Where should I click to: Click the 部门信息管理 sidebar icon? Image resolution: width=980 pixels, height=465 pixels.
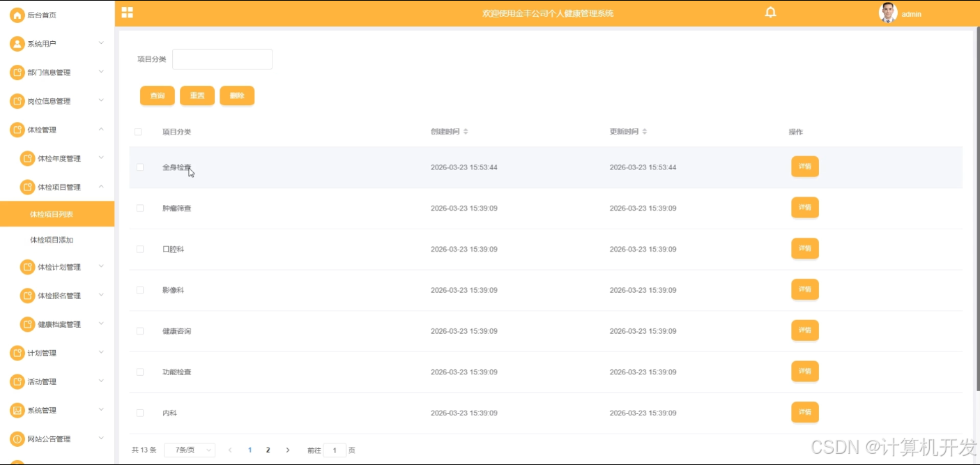tap(17, 73)
